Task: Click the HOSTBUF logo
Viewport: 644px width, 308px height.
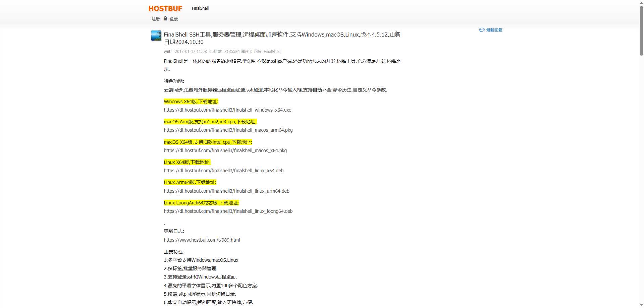Action: tap(165, 8)
